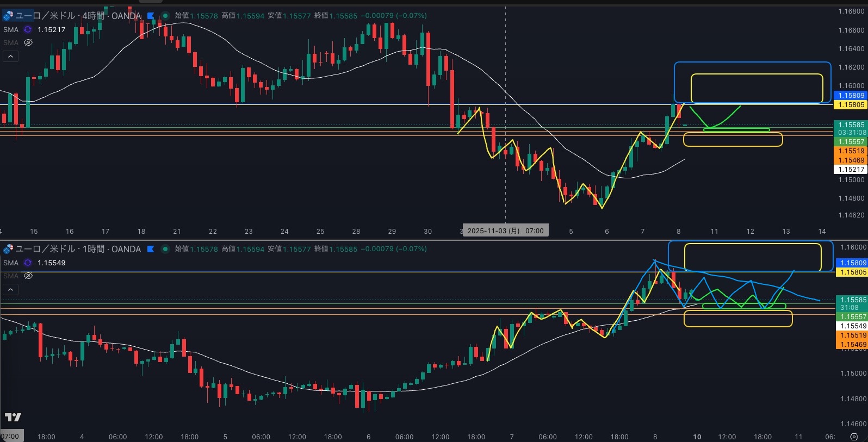Click the EUR/USD flag icon on the 4-hour chart
This screenshot has height=442, width=868.
tap(8, 16)
